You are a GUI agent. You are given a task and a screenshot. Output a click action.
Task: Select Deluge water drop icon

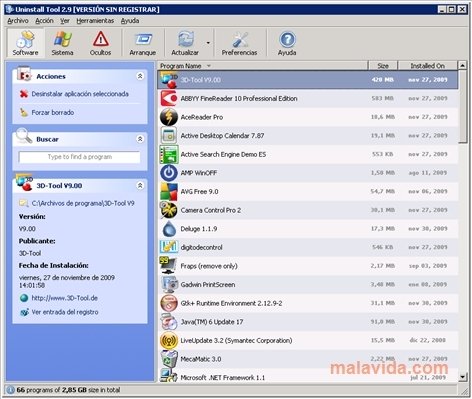[169, 229]
